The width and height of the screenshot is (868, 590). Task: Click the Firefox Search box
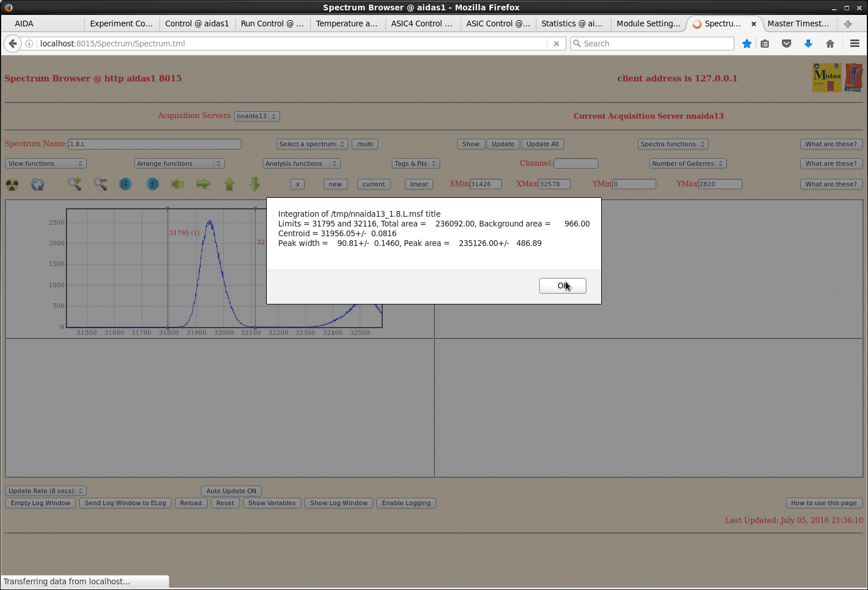point(652,44)
